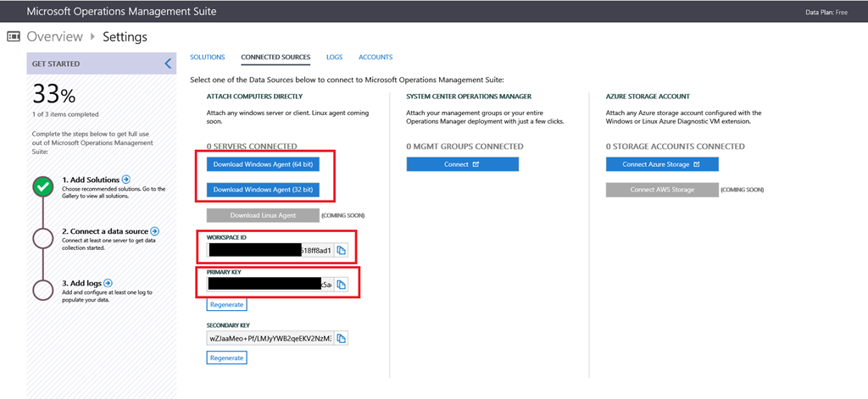
Task: Download Windows Agent (64 bit)
Action: pyautogui.click(x=263, y=163)
